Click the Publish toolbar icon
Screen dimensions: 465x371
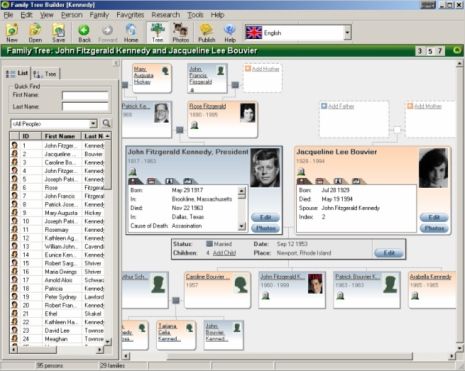pos(206,33)
